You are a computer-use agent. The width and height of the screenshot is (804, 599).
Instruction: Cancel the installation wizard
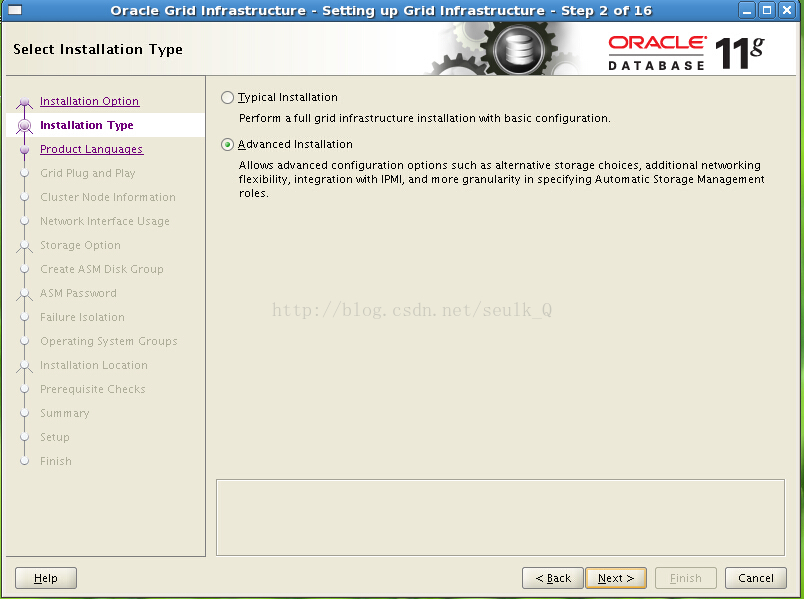[756, 578]
